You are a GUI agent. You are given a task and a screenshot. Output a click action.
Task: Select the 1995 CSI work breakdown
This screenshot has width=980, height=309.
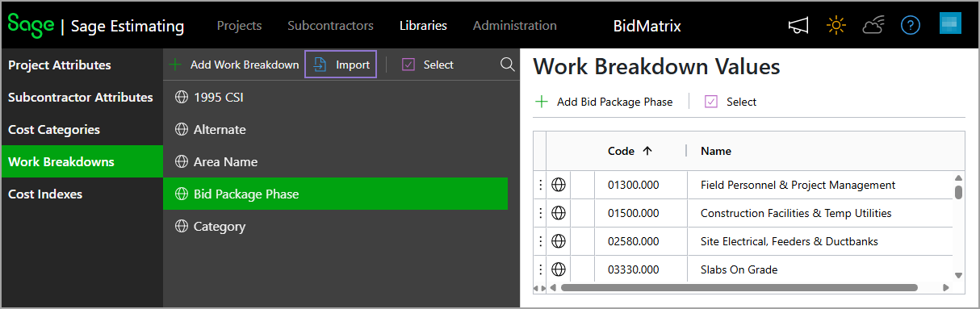[x=336, y=98]
